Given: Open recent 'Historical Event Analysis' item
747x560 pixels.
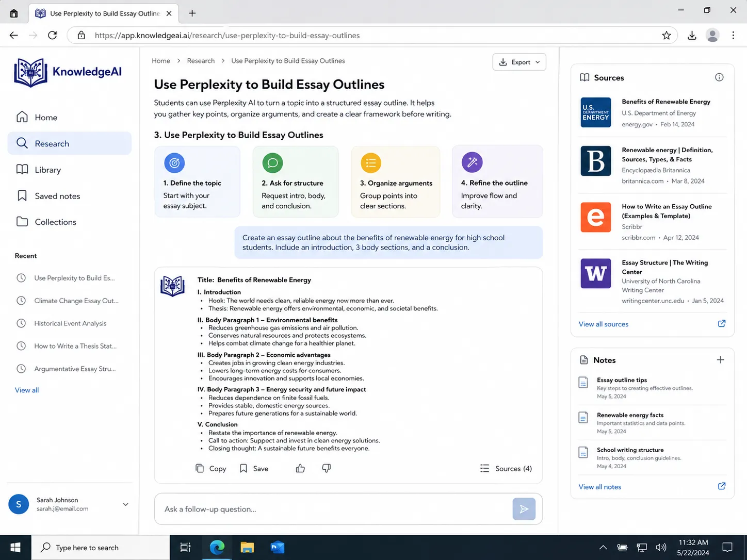Looking at the screenshot, I should [x=61, y=323].
